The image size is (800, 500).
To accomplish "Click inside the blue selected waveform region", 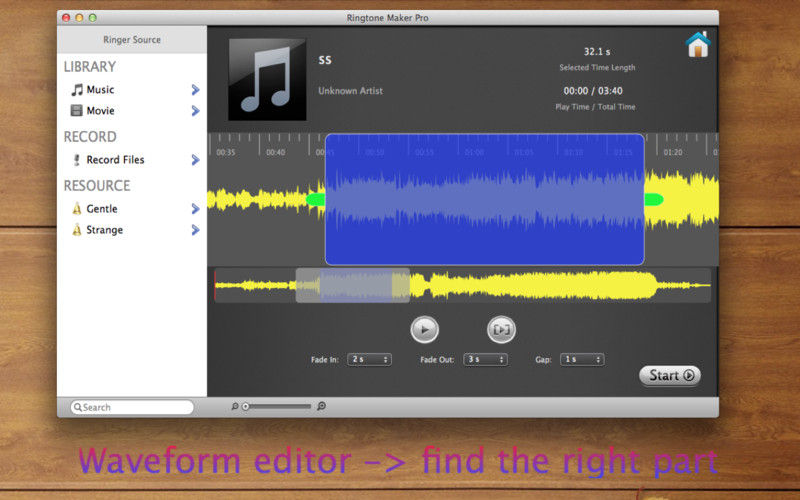I will tap(485, 199).
